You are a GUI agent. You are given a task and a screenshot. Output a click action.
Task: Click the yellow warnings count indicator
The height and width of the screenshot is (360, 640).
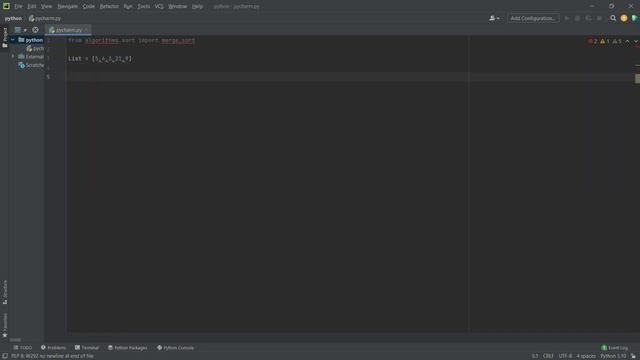(x=604, y=41)
